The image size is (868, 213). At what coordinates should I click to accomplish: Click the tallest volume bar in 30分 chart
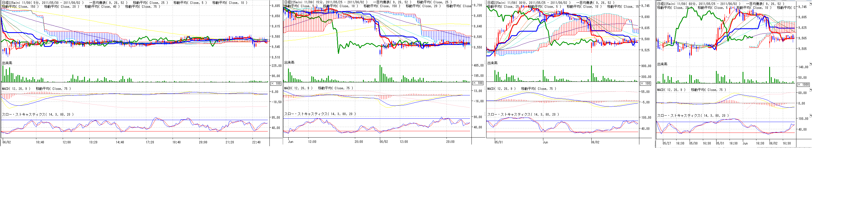point(592,73)
